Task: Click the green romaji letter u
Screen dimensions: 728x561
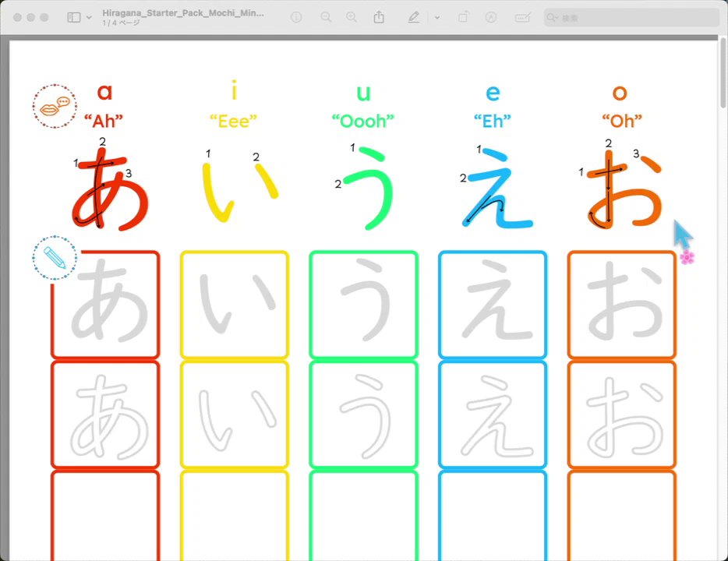Action: point(363,93)
